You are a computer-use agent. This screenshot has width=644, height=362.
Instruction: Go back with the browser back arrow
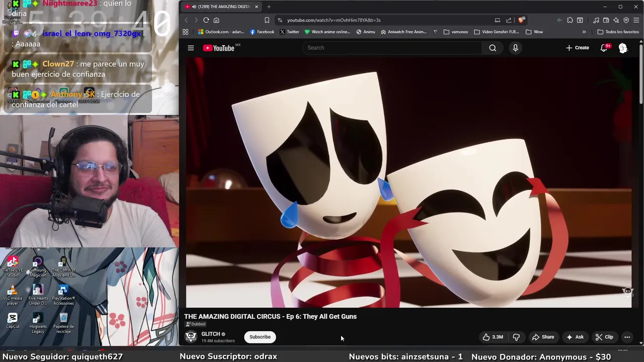[186, 20]
